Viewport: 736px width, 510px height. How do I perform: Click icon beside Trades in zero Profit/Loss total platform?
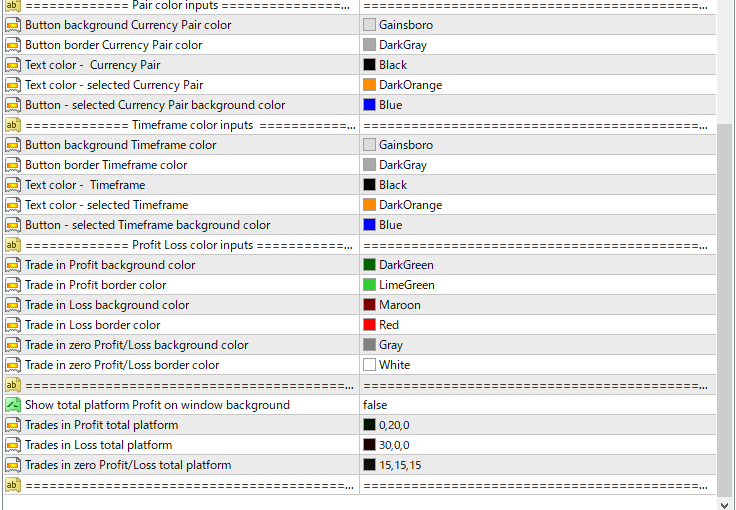click(13, 465)
